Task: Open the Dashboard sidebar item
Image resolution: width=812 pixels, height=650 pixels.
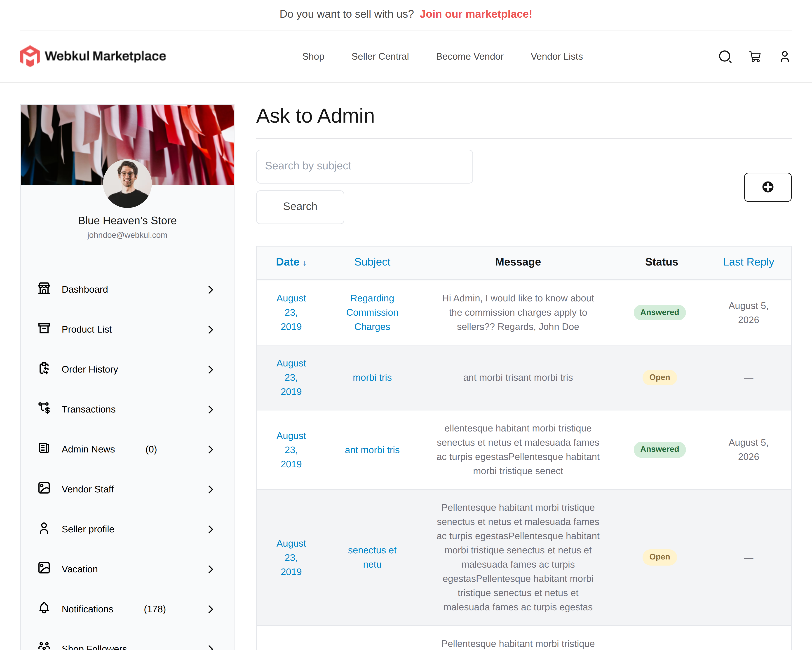Action: pos(127,289)
